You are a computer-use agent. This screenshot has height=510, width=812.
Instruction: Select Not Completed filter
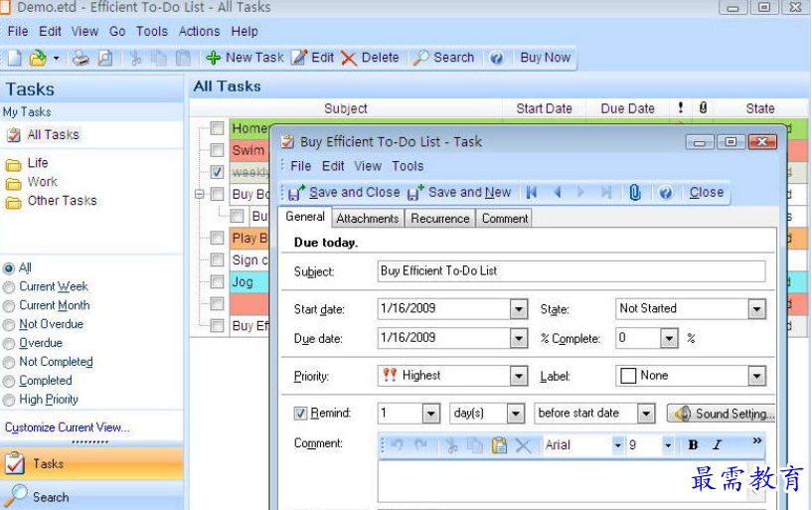[x=8, y=363]
